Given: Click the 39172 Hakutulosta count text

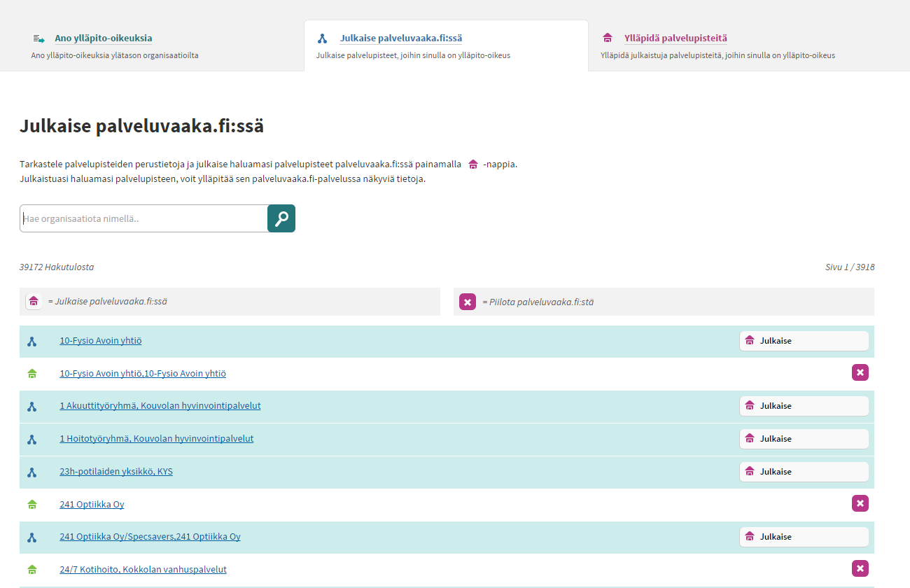Looking at the screenshot, I should [x=57, y=267].
